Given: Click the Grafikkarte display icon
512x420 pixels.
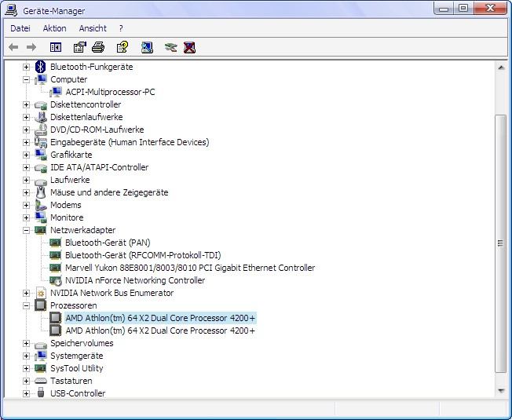Looking at the screenshot, I should point(41,155).
